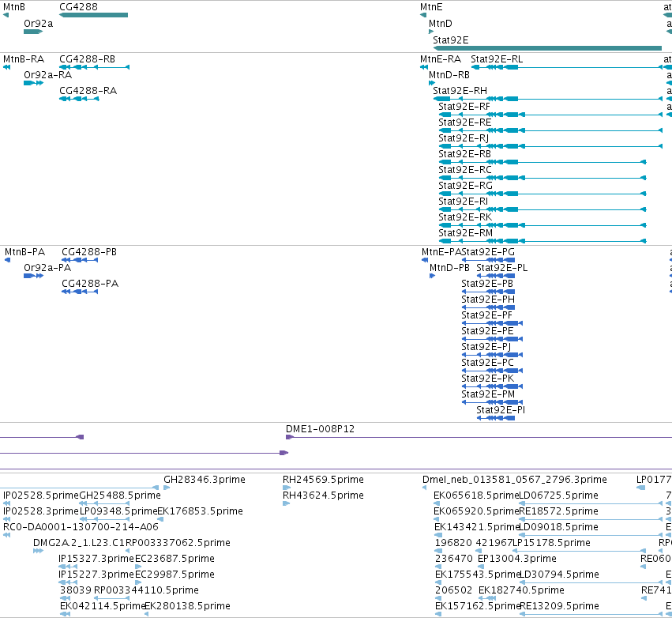The image size is (672, 618).
Task: Click transcript Stat92E-RK
Action: [465, 218]
